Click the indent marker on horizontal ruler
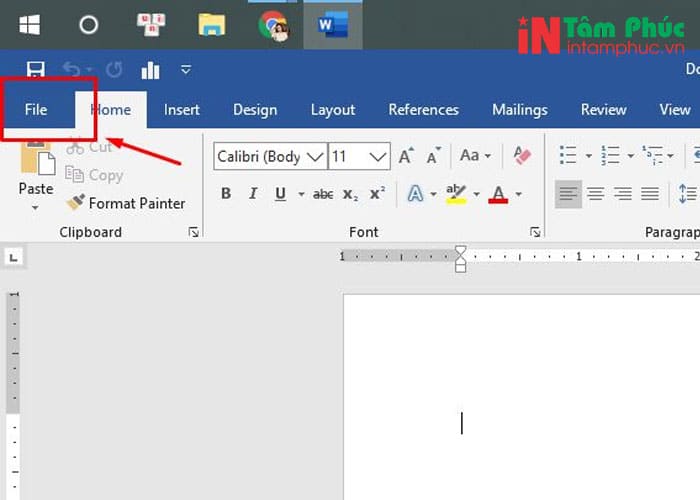 coord(461,259)
